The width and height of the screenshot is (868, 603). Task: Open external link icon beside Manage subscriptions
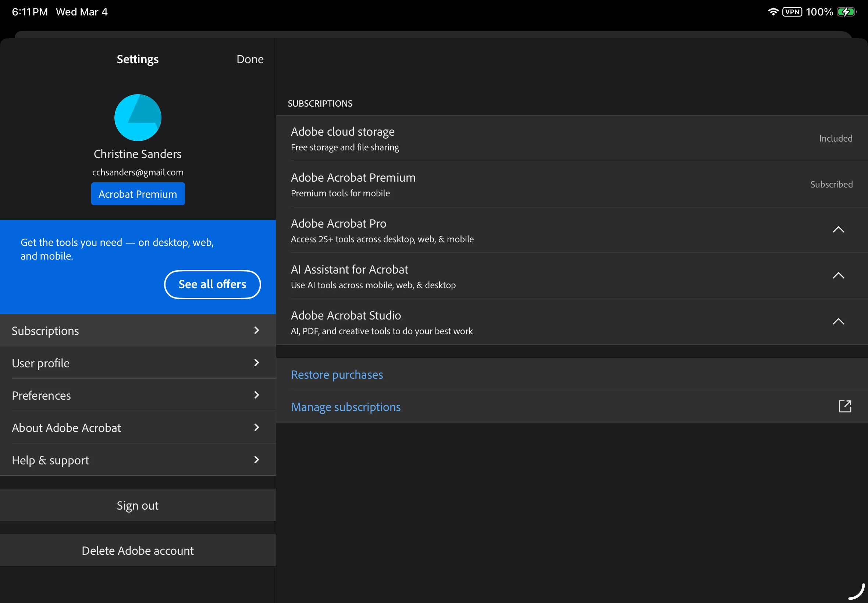coord(844,407)
